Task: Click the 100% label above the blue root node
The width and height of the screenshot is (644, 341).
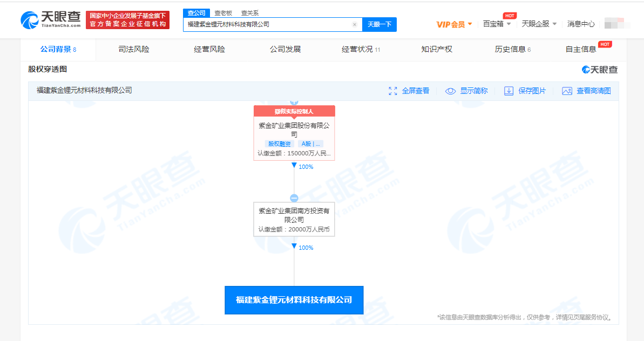Action: point(306,248)
